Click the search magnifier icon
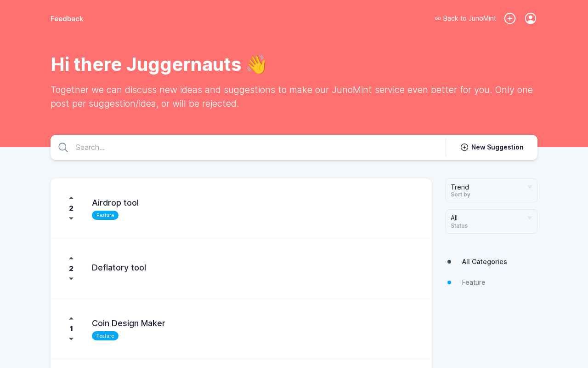588x368 pixels. (x=63, y=148)
